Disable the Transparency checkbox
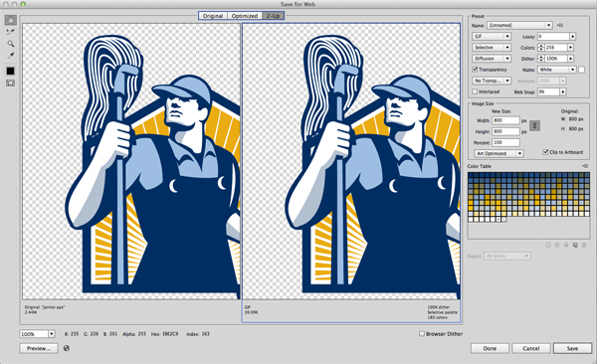597x364 pixels. click(475, 70)
